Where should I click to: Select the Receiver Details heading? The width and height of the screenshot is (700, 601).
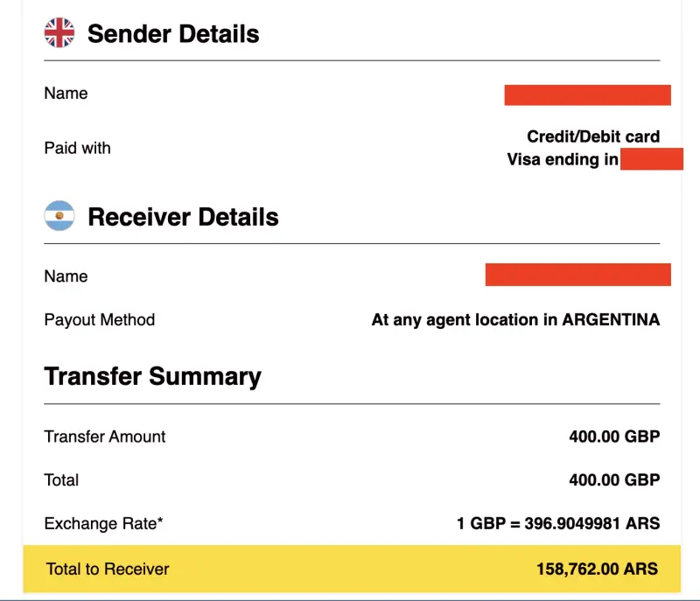(183, 217)
